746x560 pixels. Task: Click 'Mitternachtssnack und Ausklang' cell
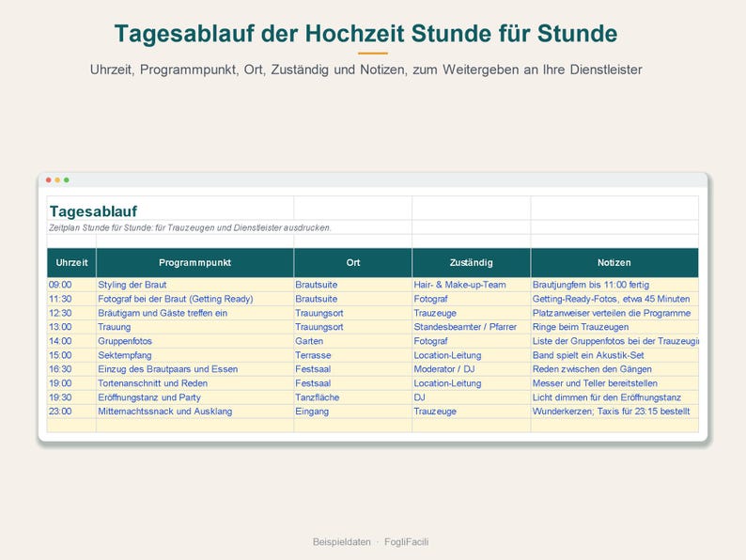(194, 412)
